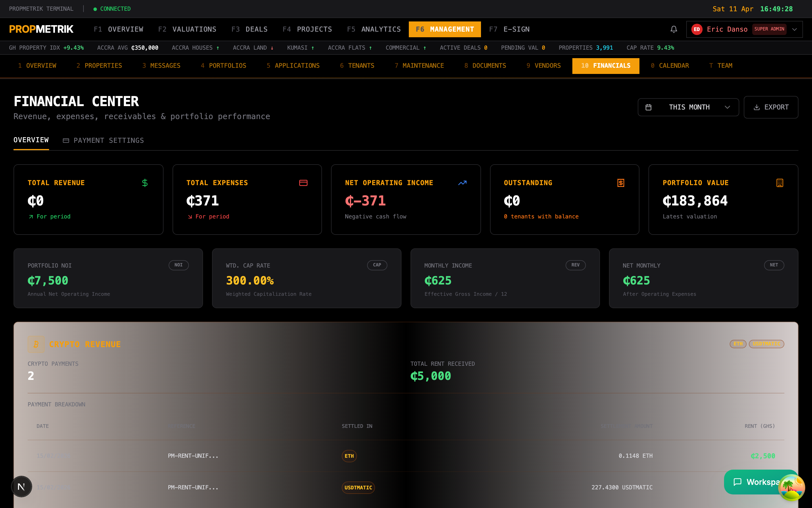The image size is (812, 508).
Task: Open the 2 Properties tab
Action: pyautogui.click(x=99, y=65)
